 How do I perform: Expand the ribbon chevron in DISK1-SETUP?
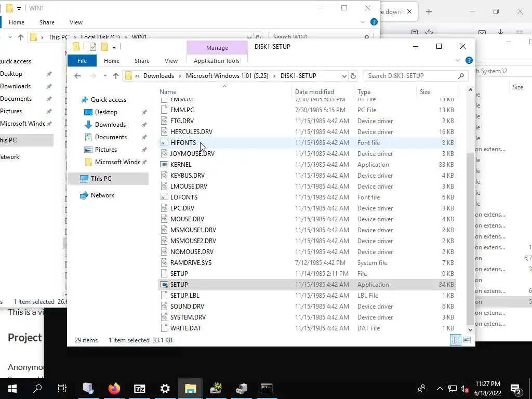click(x=458, y=60)
